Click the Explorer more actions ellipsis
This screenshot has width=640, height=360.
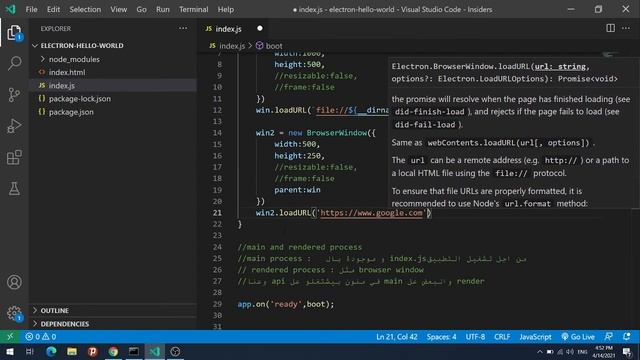183,29
